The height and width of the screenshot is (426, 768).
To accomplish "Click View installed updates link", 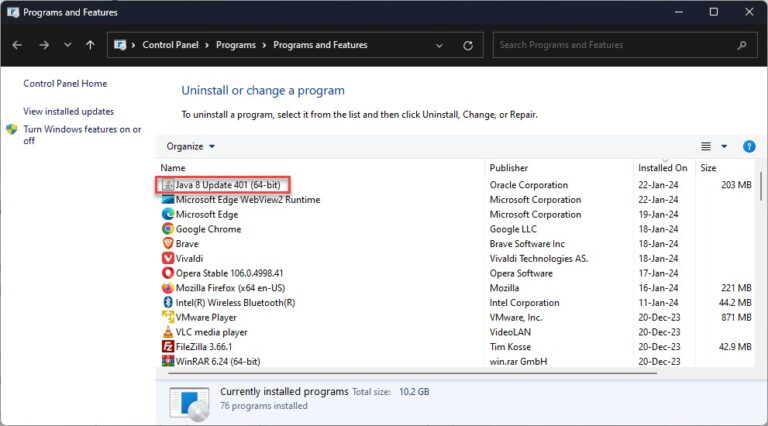I will pos(68,111).
